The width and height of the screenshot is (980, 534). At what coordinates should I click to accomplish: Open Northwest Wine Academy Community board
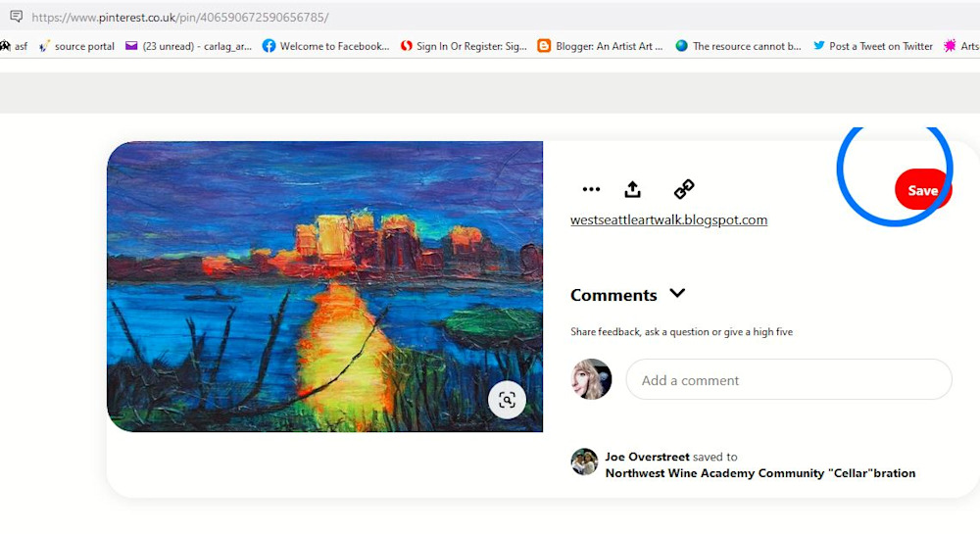point(760,473)
